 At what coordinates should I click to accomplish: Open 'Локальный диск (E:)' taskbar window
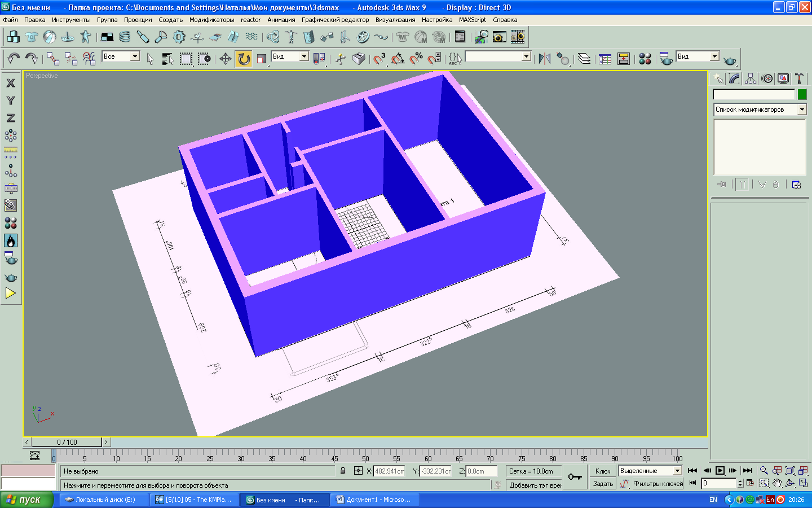(x=104, y=500)
